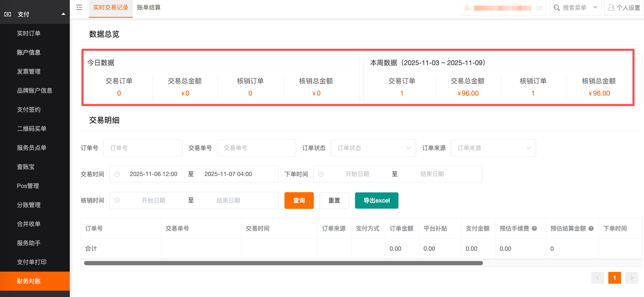Click the person icon next to 个人设置
Image resolution: width=644 pixels, height=297 pixels.
tap(611, 7)
